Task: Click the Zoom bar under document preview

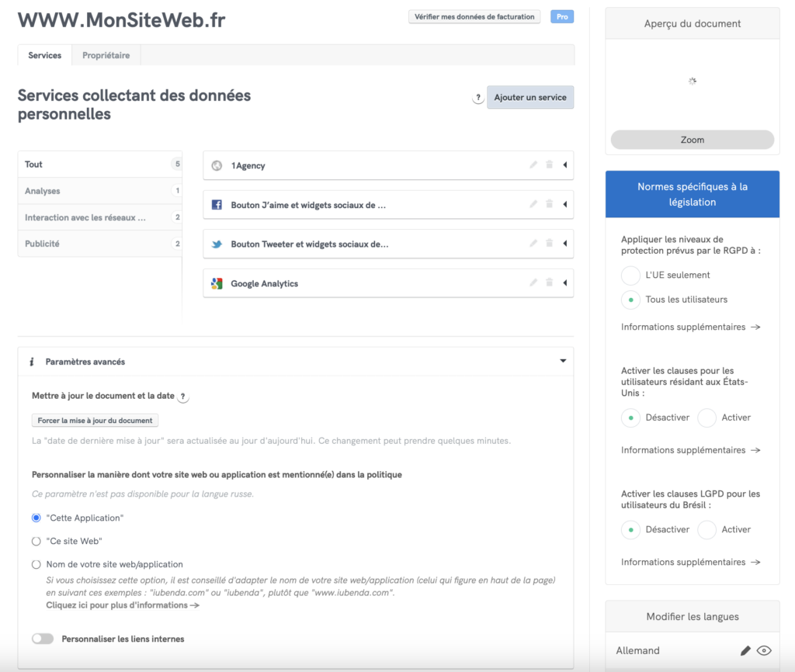Action: 692,140
